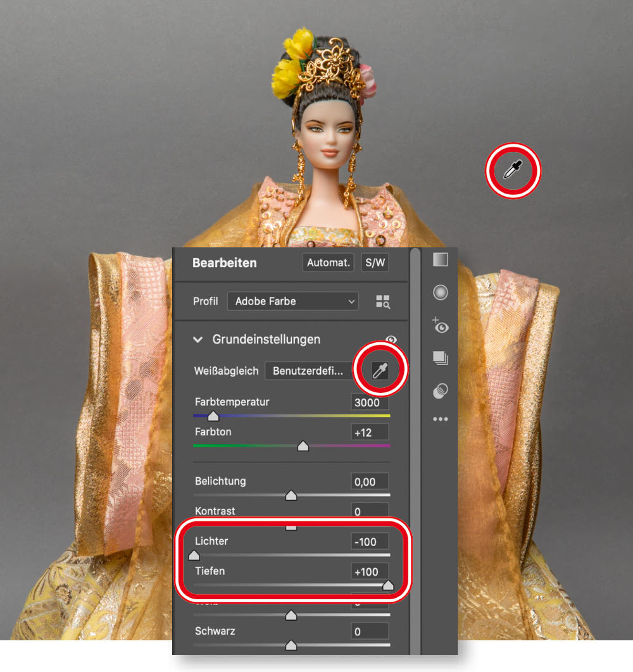Click the Automat. button

tap(329, 263)
